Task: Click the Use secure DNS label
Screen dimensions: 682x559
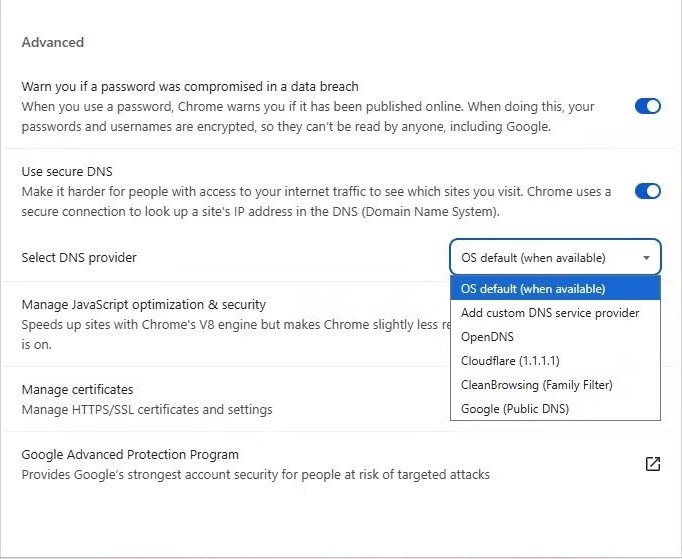Action: coord(67,172)
